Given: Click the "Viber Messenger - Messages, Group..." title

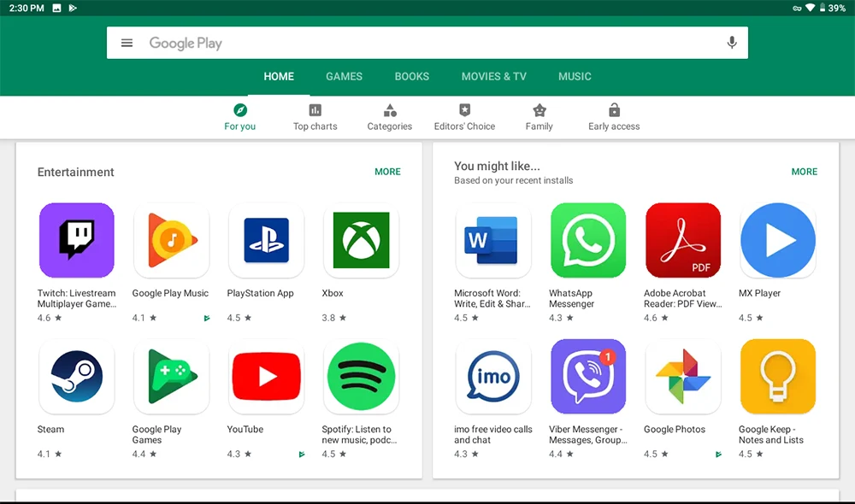Looking at the screenshot, I should [588, 435].
